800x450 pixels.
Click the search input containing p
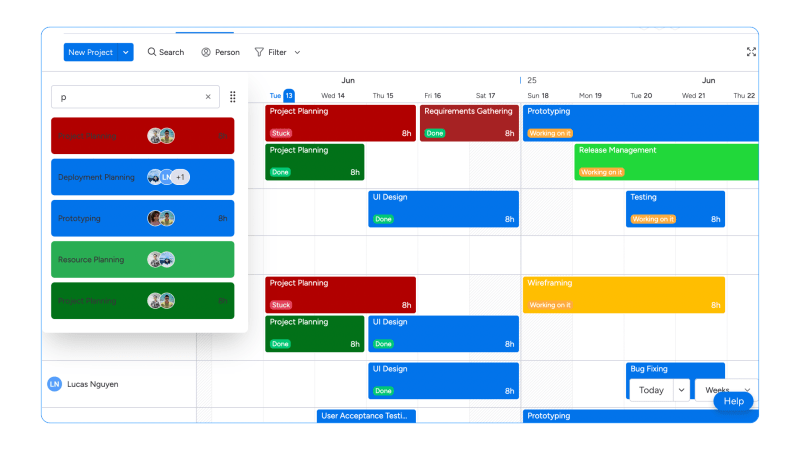pyautogui.click(x=135, y=97)
